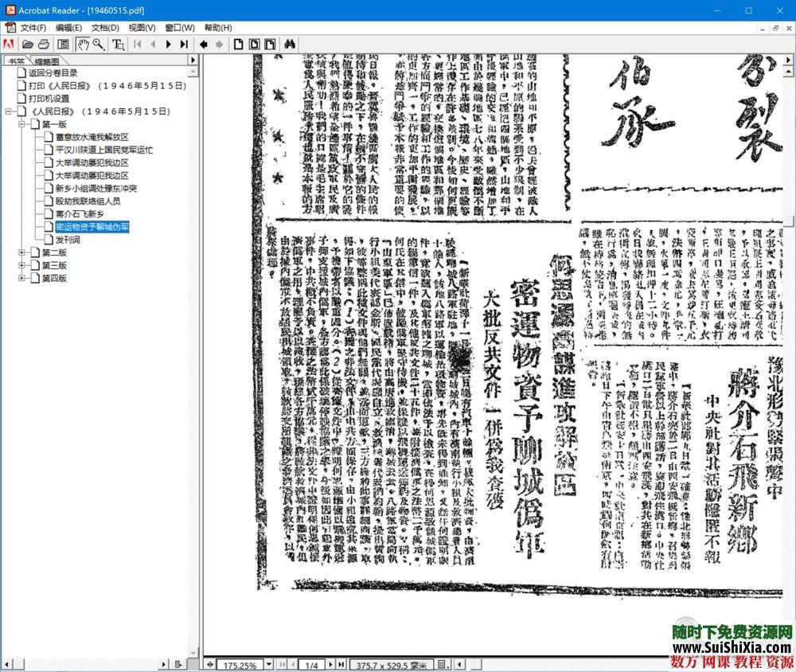The image size is (796, 672).
Task: Activate the Zoom tool
Action: click(97, 44)
